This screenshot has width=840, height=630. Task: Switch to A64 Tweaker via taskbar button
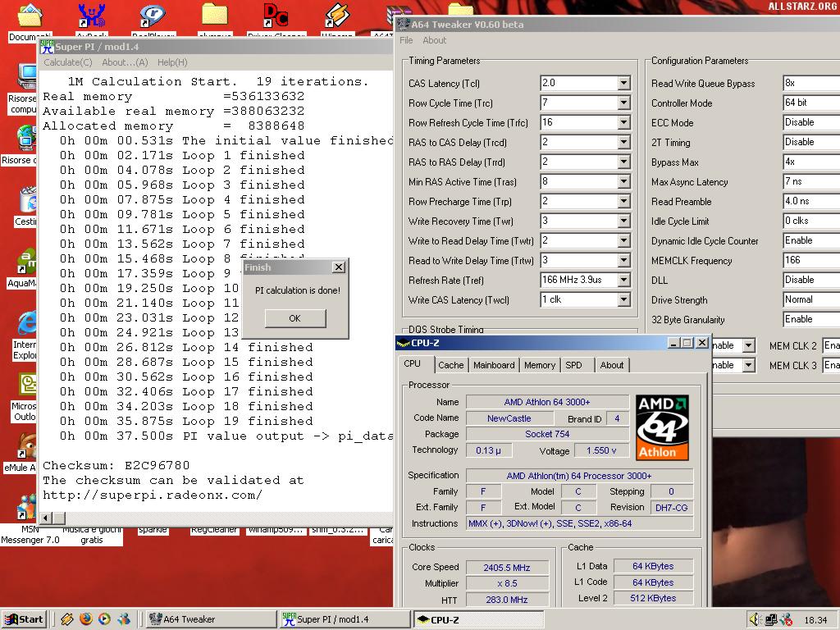(210, 620)
